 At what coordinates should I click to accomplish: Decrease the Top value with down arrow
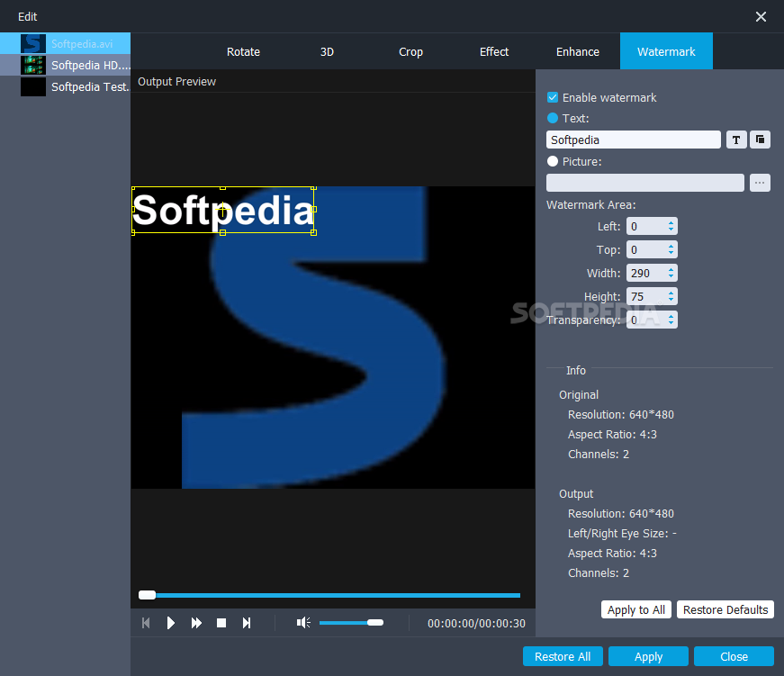(671, 253)
